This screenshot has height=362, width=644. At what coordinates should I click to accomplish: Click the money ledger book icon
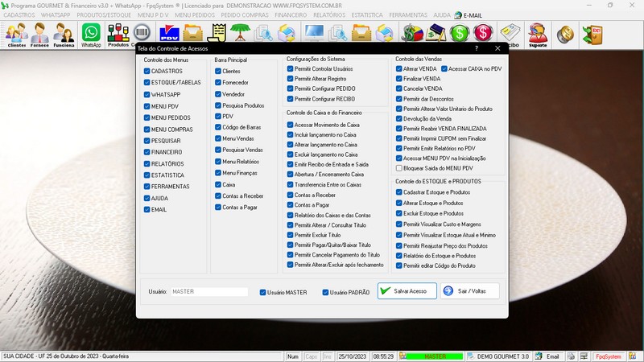point(436,33)
